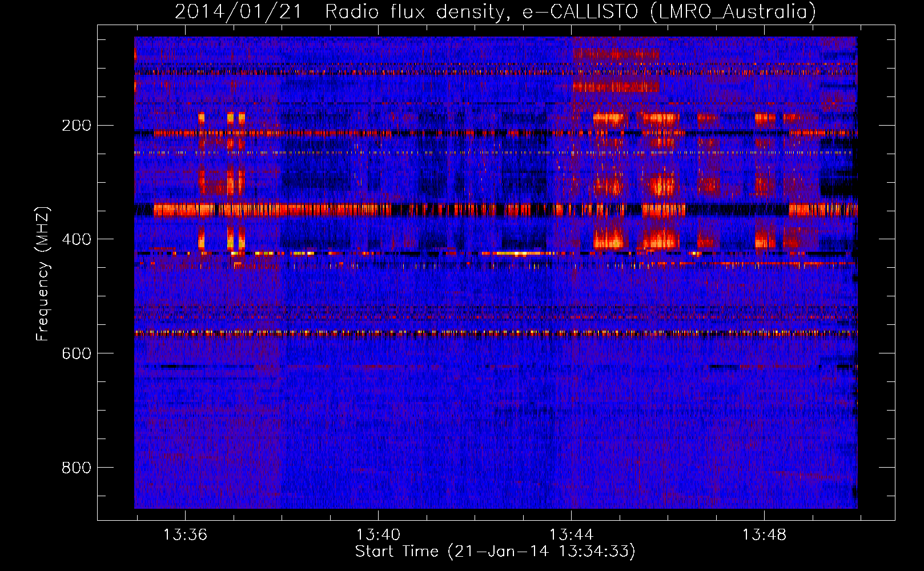The width and height of the screenshot is (924, 571).
Task: Select the 'Frequency (MHZ)' y-axis label
Action: click(x=43, y=274)
